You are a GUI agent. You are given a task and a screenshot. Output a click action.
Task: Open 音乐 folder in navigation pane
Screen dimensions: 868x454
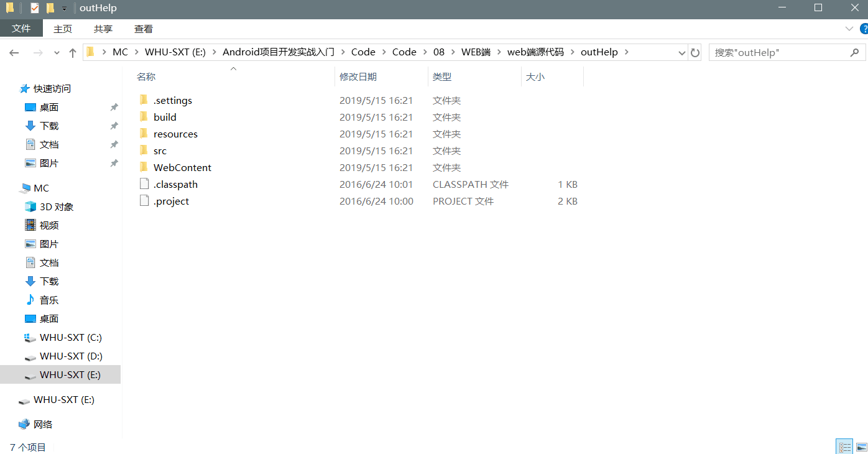coord(49,300)
